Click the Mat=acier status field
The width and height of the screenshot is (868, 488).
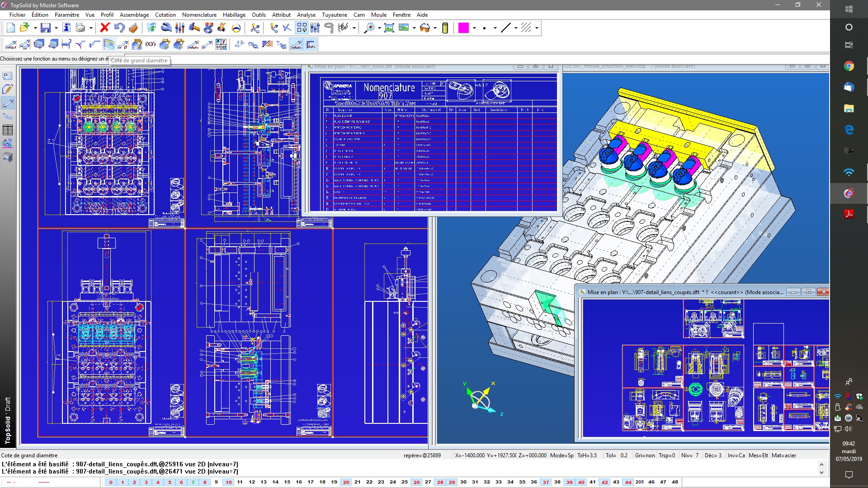pyautogui.click(x=784, y=455)
